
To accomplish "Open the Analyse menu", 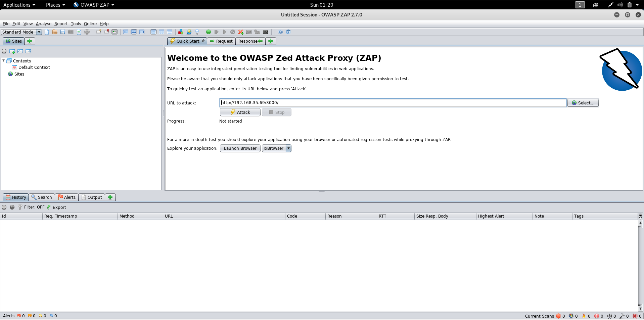I will pos(44,24).
